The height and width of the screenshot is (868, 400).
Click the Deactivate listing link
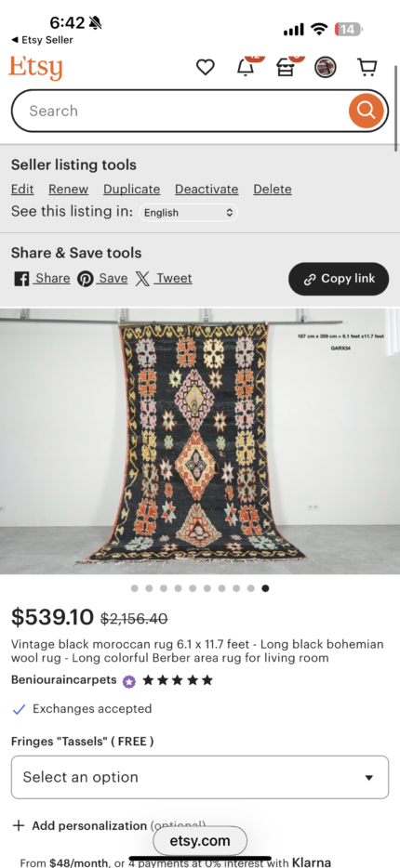(x=207, y=190)
